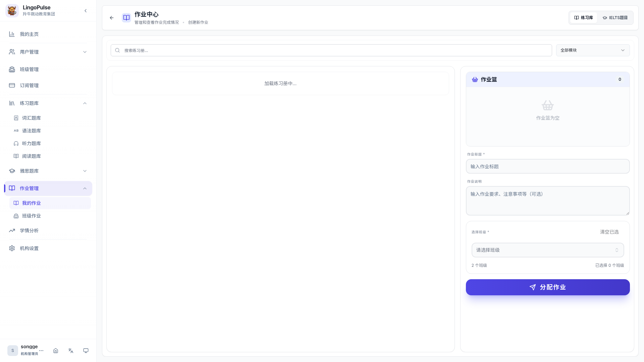Click 清空已选 to clear selected classes
This screenshot has width=644, height=362.
(x=609, y=232)
